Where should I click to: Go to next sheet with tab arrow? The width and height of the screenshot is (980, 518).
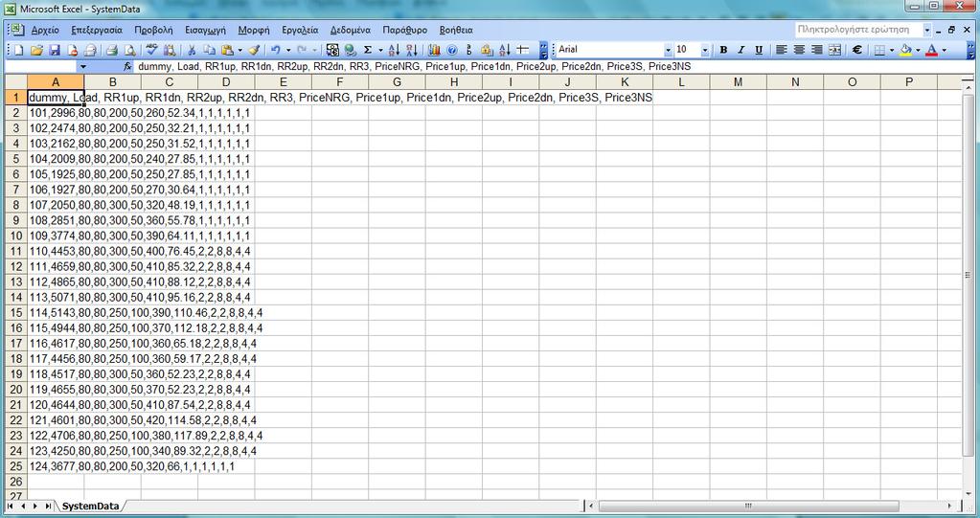click(35, 507)
